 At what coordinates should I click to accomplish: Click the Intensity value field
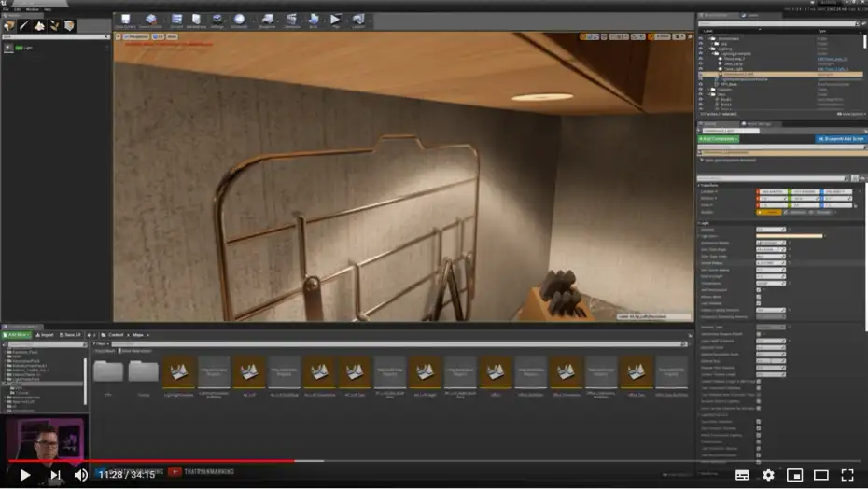771,230
